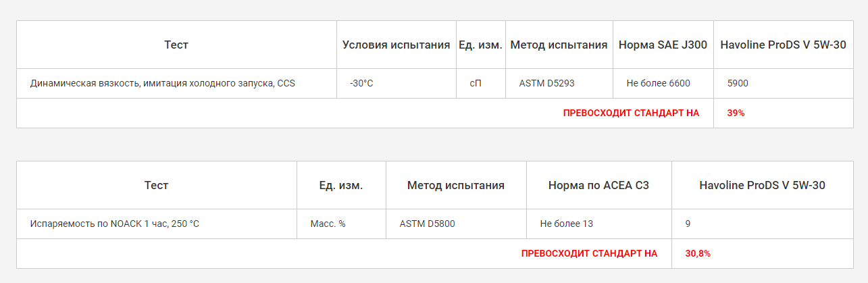Viewport: 868px width, 283px height.
Task: Click the 'Масс. %' unit cell
Action: point(328,224)
